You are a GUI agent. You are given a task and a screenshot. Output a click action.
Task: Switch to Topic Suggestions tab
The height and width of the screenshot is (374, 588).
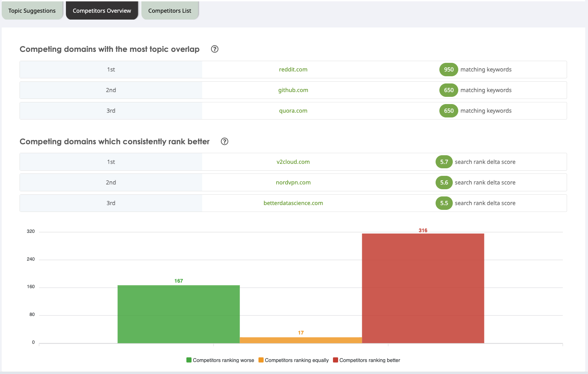coord(32,11)
